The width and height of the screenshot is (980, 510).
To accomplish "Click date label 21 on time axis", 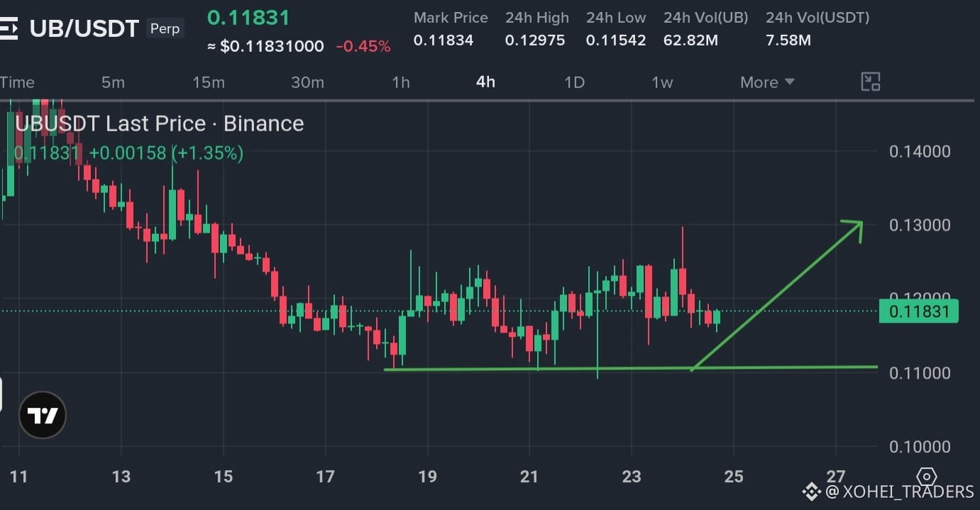I will pos(529,476).
